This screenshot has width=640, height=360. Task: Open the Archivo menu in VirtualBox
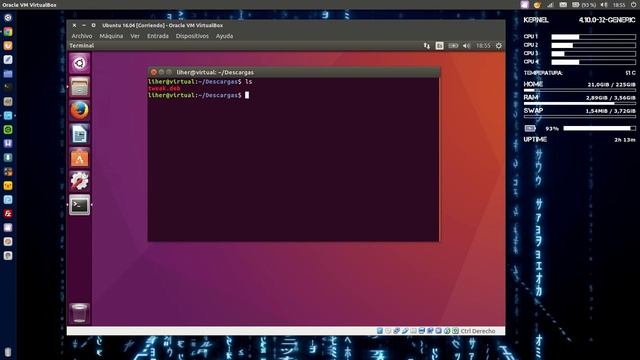(82, 36)
